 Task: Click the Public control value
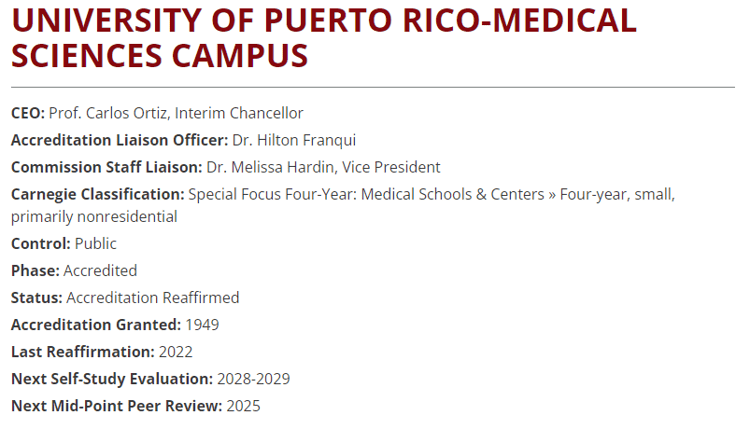[x=96, y=244]
